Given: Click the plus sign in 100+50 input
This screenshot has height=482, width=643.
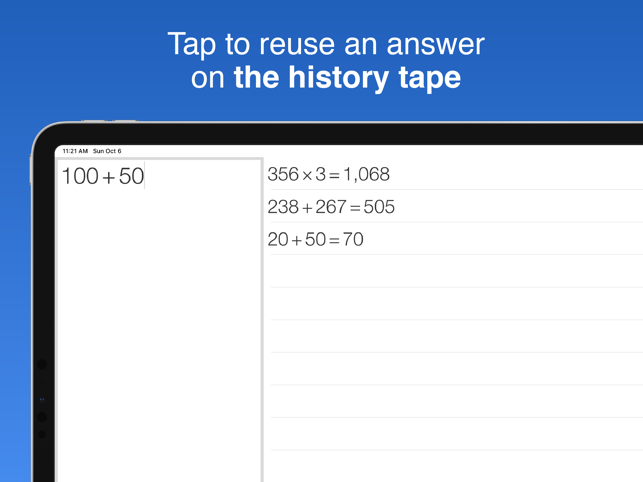Looking at the screenshot, I should tap(108, 178).
